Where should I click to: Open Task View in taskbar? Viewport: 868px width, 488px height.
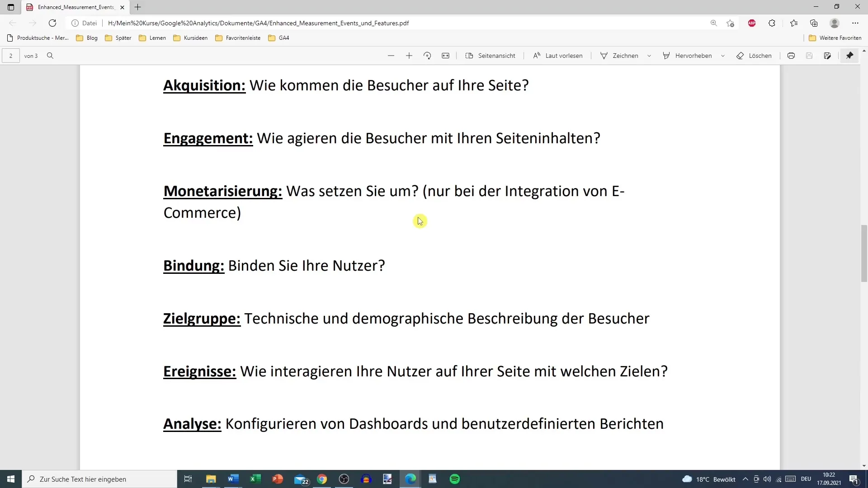click(x=188, y=479)
